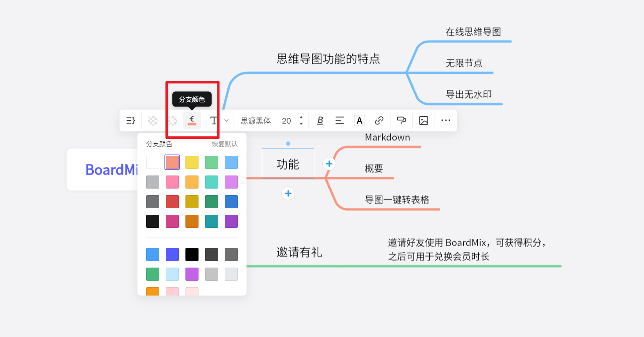Select the 无限节点 node
Screen dimensions: 644x337
click(464, 63)
